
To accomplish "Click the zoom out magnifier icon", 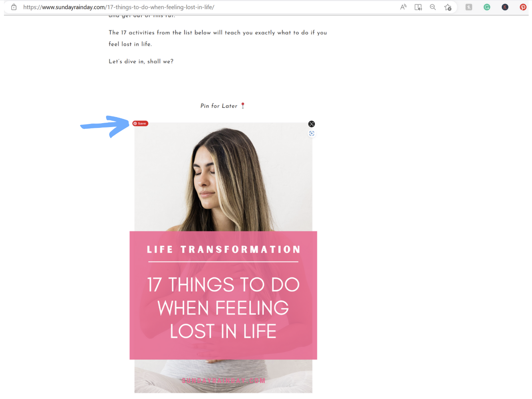I will point(433,7).
